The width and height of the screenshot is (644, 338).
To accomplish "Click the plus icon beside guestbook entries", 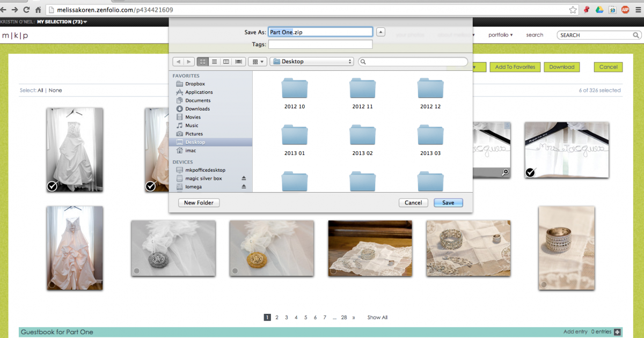I will 617,332.
